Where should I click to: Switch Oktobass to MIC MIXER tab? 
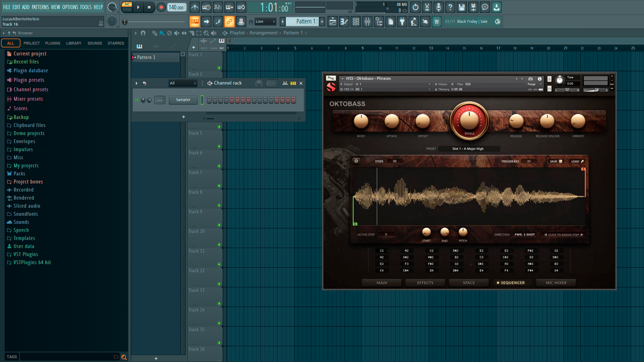[556, 283]
